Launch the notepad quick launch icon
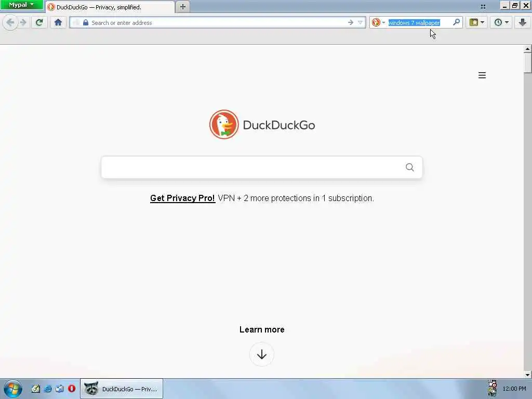Image resolution: width=532 pixels, height=399 pixels. click(35, 389)
